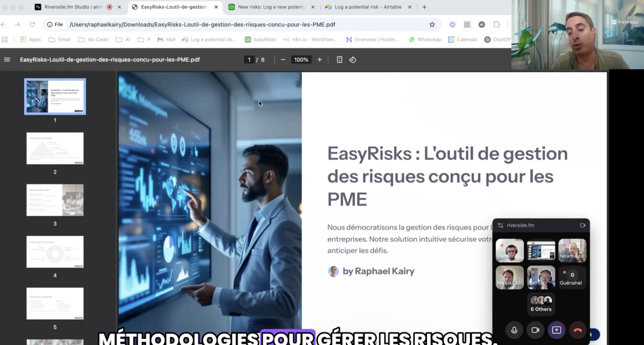This screenshot has width=644, height=345.
Task: Open the AI bookmarks folder
Action: coord(123,39)
